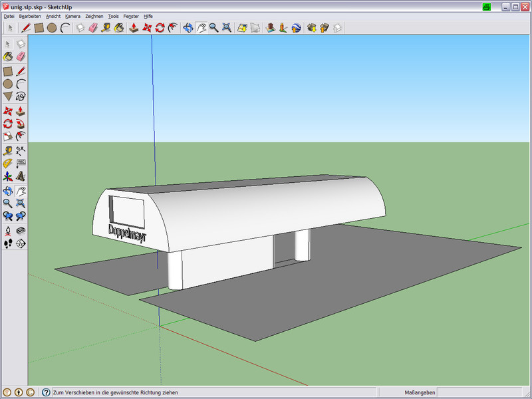Select Push/Pull in the top toolbar
Screen dimensions: 532x399
tap(134, 28)
